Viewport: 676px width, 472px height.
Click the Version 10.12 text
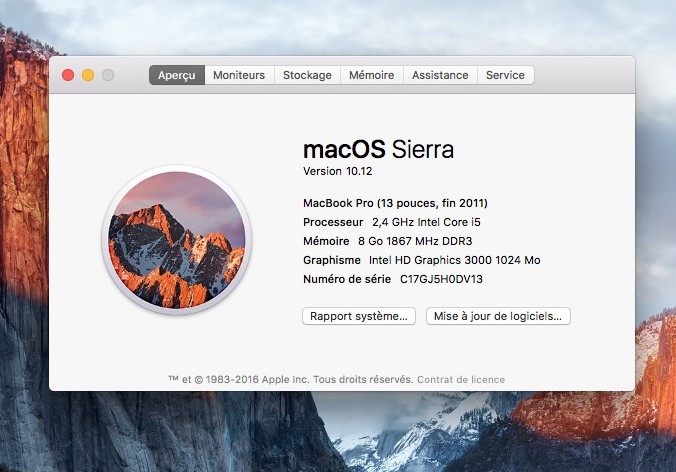(338, 171)
